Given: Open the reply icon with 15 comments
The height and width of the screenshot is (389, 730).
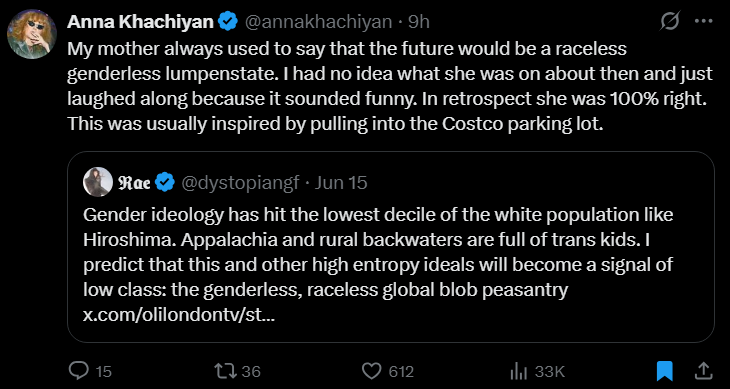Looking at the screenshot, I should (x=79, y=371).
